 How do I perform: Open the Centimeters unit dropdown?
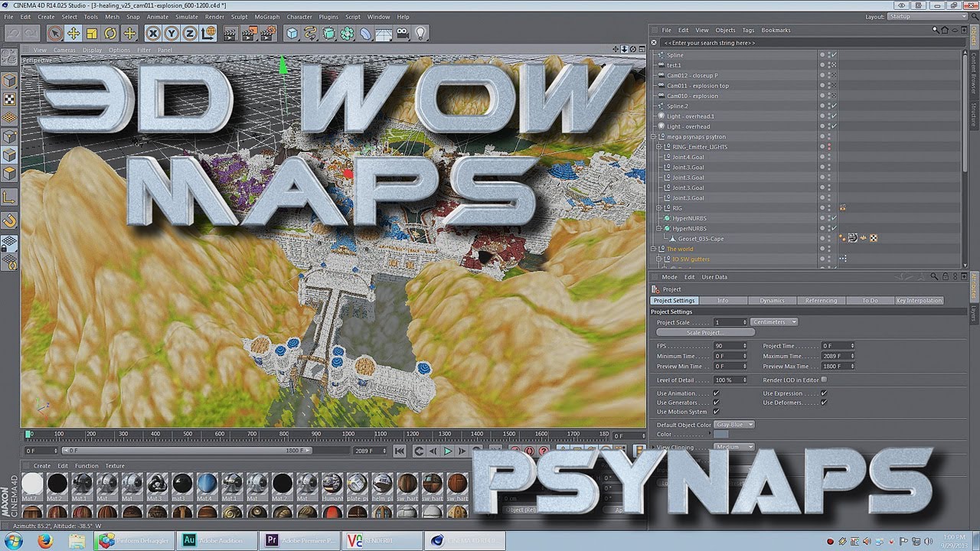point(774,322)
